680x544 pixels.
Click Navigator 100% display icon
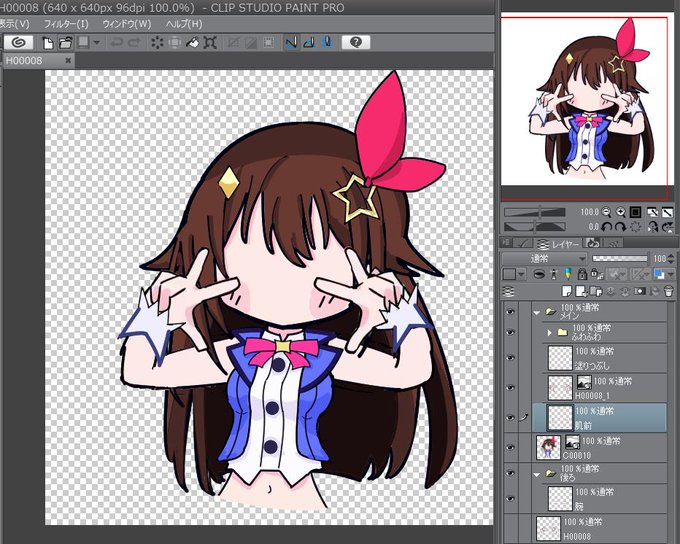coord(635,212)
